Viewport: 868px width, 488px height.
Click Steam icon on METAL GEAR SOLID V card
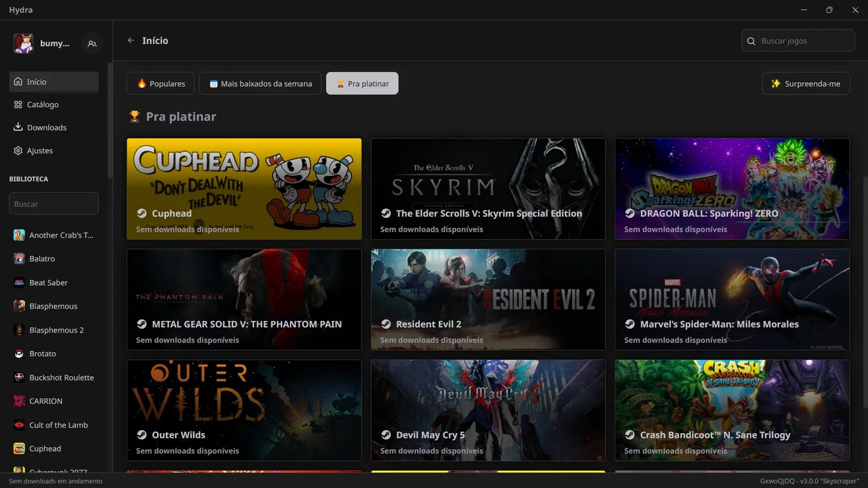(x=142, y=324)
